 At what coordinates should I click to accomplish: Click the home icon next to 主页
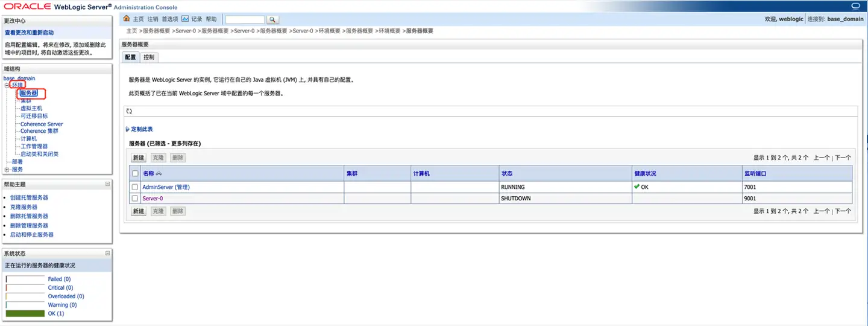tap(127, 19)
